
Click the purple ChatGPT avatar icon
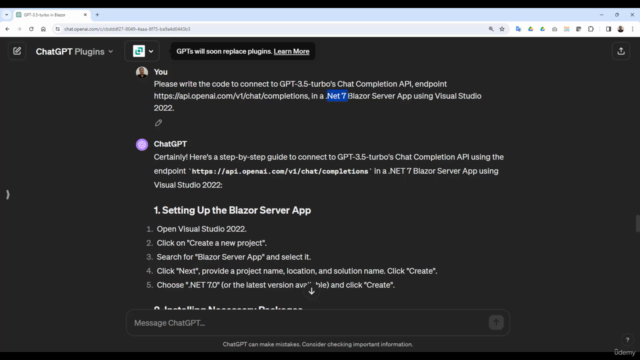[142, 144]
